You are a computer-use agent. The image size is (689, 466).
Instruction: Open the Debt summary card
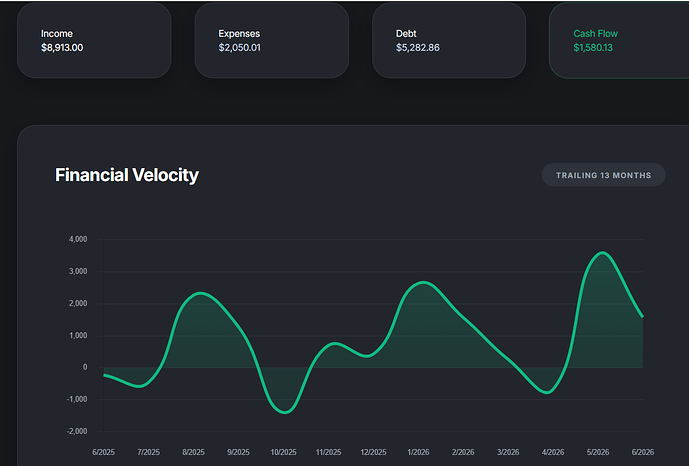tap(449, 40)
